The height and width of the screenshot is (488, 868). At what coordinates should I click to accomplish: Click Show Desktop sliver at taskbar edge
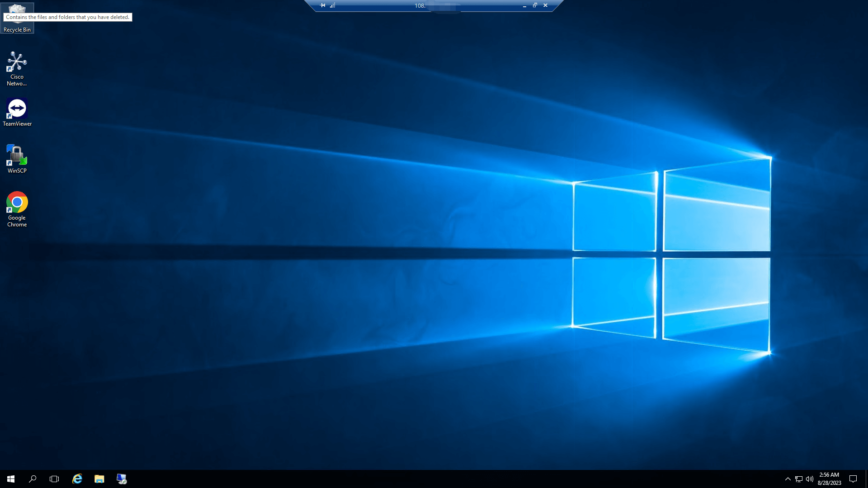866,479
